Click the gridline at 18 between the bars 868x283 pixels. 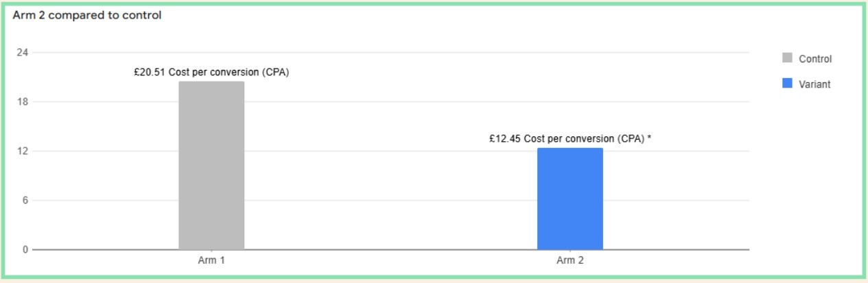[391, 102]
